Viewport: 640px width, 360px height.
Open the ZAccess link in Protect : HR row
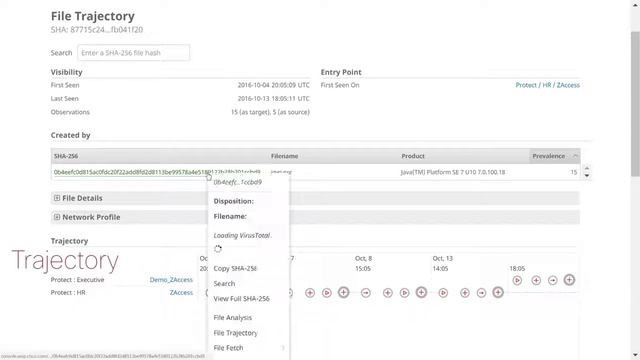pos(181,293)
